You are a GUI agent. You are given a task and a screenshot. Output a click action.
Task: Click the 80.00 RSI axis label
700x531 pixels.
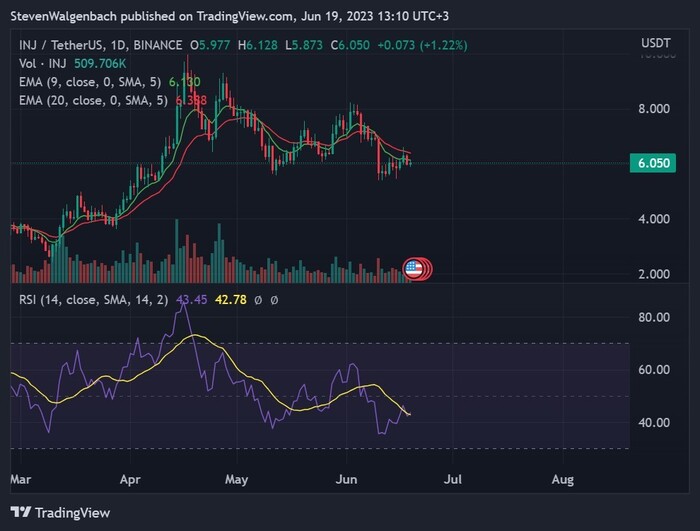pos(654,317)
